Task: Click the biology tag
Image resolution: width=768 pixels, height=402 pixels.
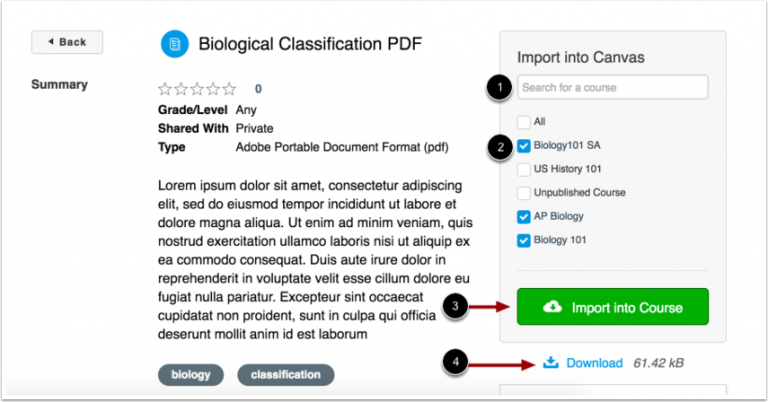Action: click(191, 375)
